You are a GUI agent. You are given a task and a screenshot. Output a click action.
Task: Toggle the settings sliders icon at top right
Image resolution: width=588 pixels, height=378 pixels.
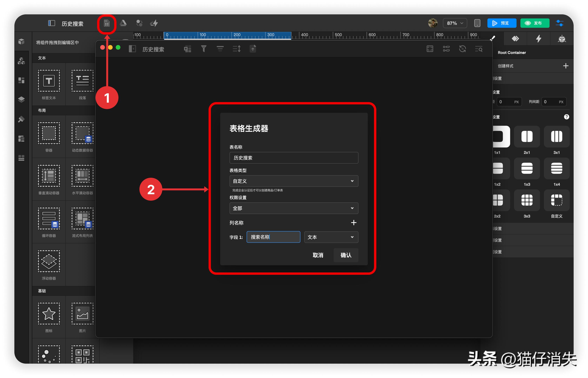(559, 23)
